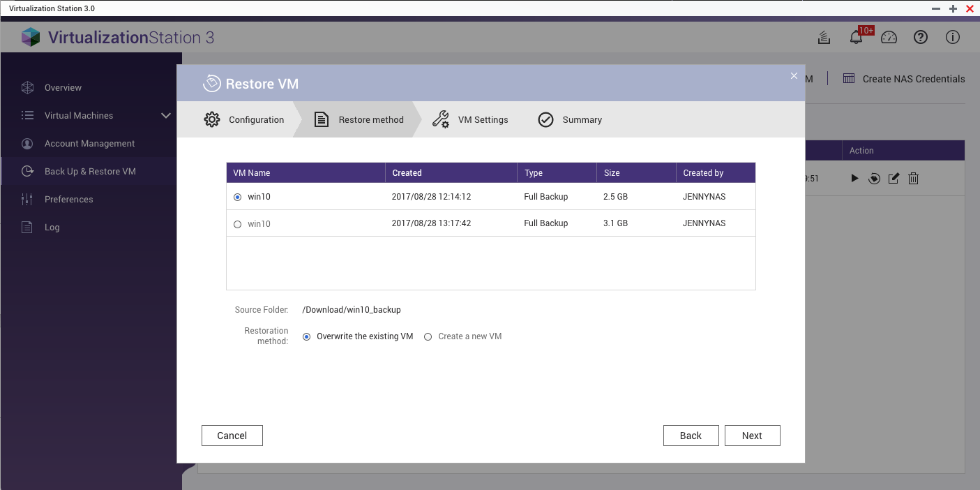Open Log in the sidebar
Image resolution: width=980 pixels, height=490 pixels.
point(52,228)
